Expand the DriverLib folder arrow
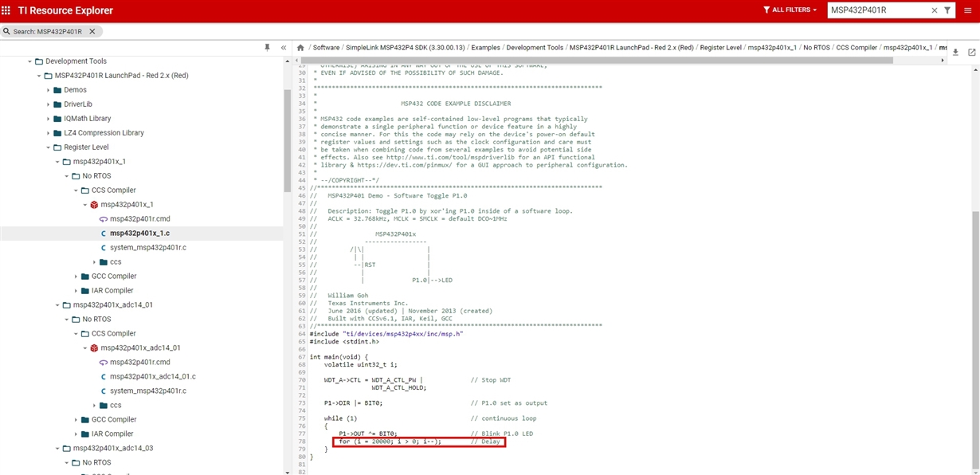This screenshot has height=475, width=980. 48,104
